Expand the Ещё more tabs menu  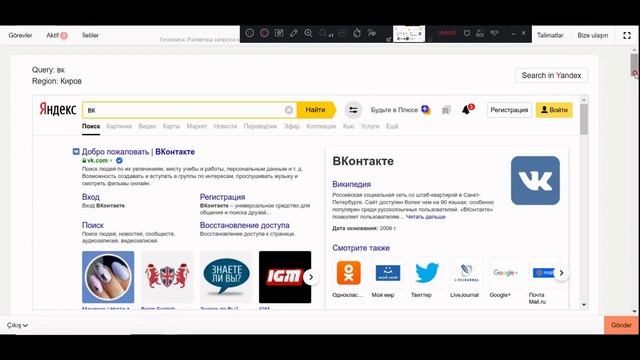point(392,126)
